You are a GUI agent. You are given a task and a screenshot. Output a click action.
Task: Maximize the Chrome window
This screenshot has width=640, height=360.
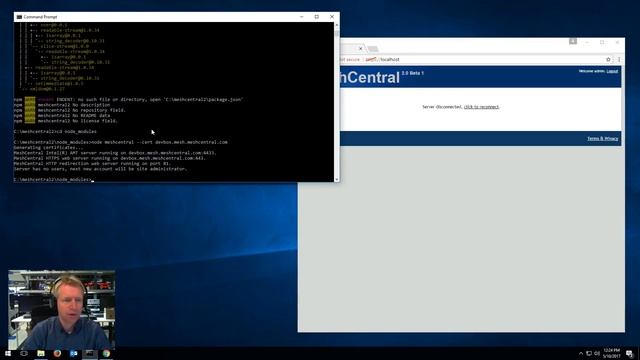602,42
